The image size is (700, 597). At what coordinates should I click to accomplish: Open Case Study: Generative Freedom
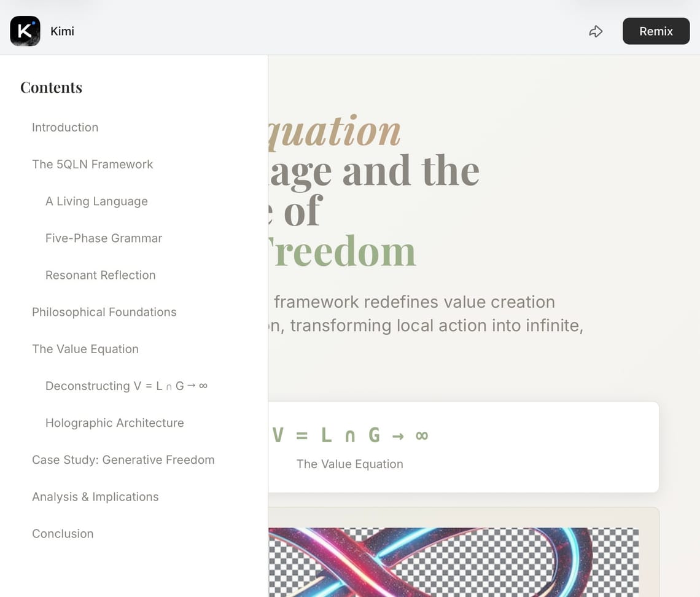pyautogui.click(x=123, y=459)
